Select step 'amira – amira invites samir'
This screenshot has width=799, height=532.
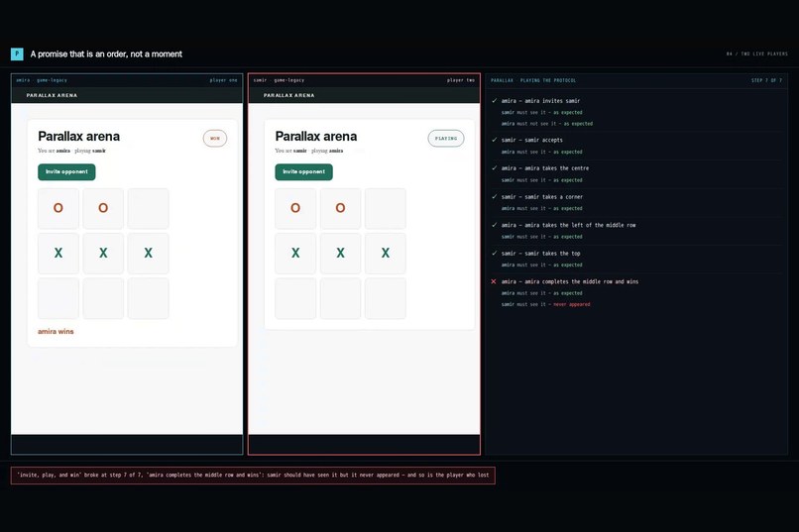click(x=540, y=101)
